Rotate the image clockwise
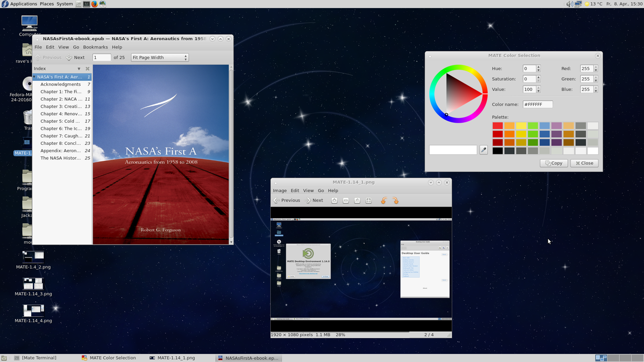Screen dimensions: 644x362 [395, 201]
